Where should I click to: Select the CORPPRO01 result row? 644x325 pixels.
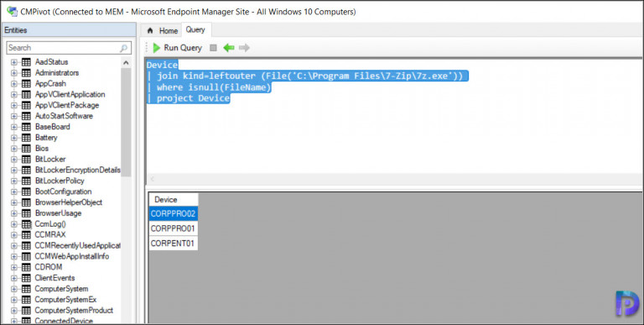coord(173,228)
